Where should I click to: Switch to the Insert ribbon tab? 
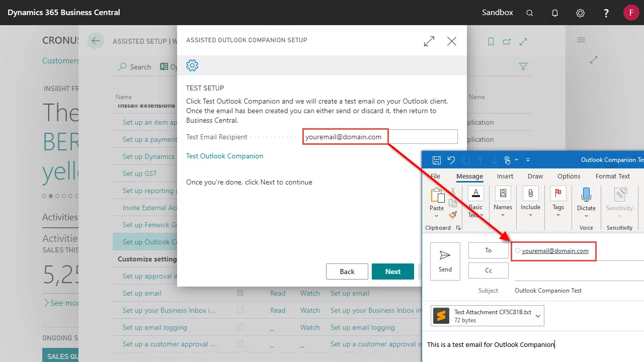tap(505, 176)
